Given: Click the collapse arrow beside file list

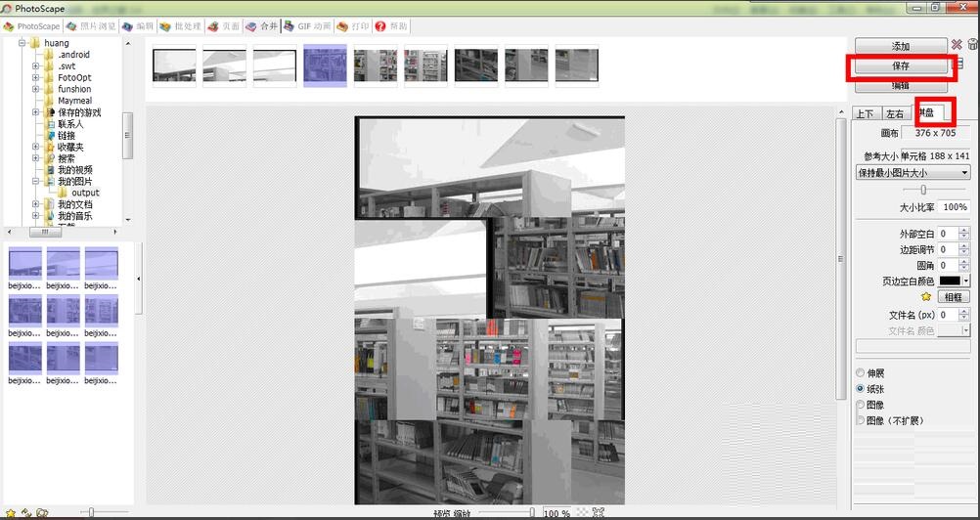Looking at the screenshot, I should point(139,279).
